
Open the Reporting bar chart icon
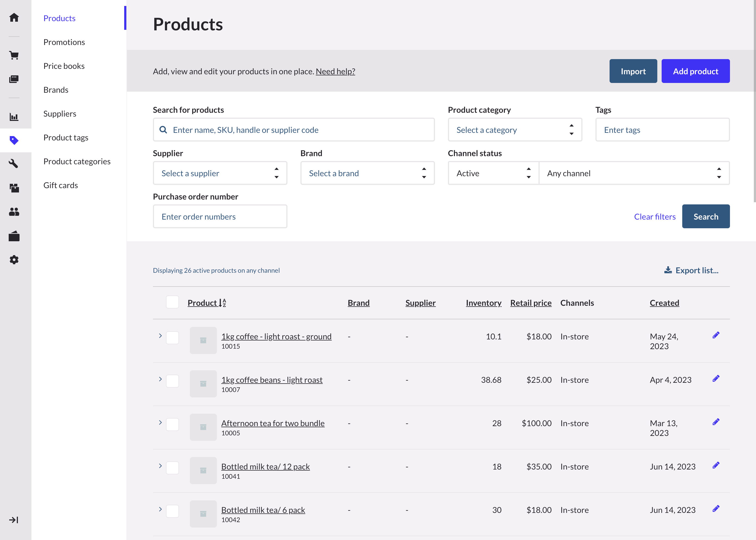tap(14, 117)
